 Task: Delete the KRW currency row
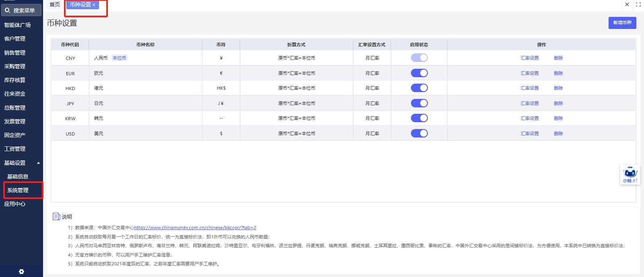click(558, 118)
